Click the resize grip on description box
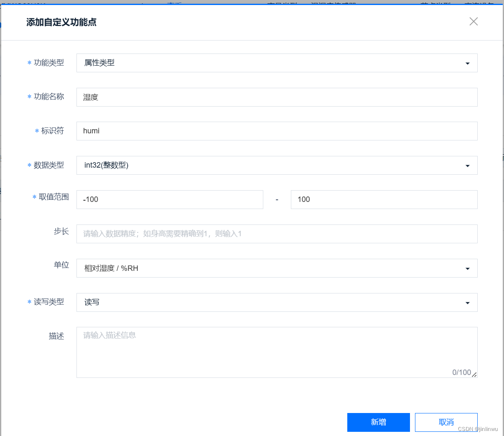This screenshot has height=436, width=504. pyautogui.click(x=475, y=375)
